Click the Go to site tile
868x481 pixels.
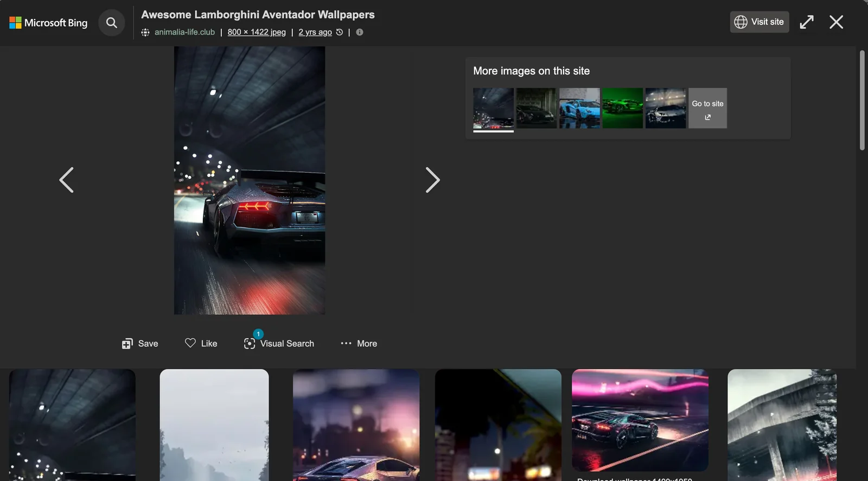click(707, 108)
